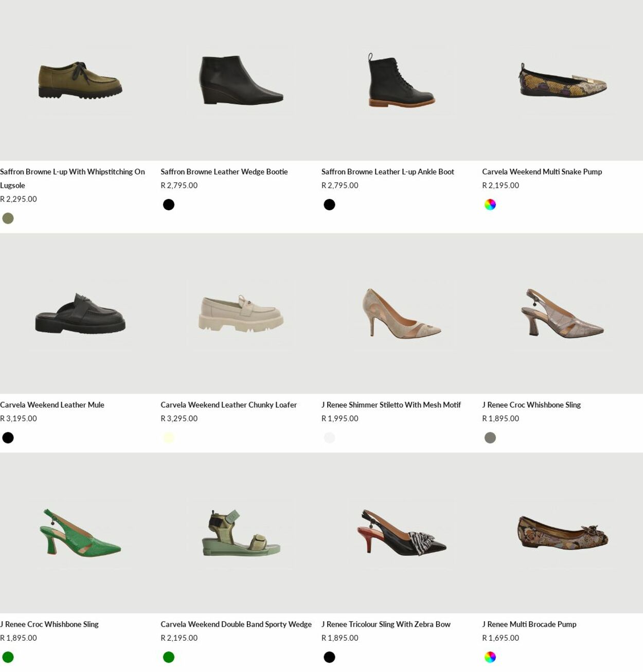The height and width of the screenshot is (672, 643).
Task: Open Saffron Browne L-up With Whipstitching title link
Action: point(73,178)
